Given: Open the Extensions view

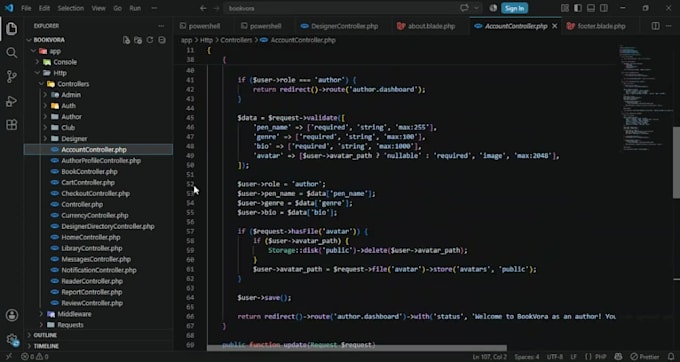Looking at the screenshot, I should (12, 125).
